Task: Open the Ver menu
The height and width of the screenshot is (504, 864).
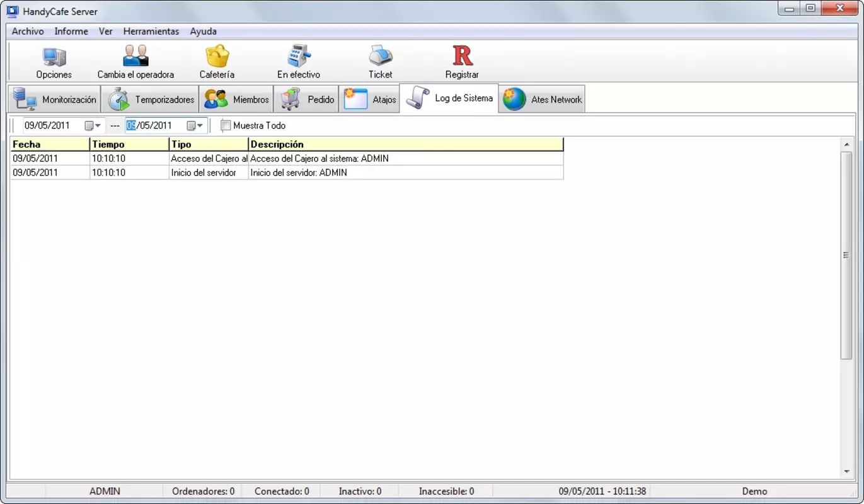Action: [x=105, y=31]
